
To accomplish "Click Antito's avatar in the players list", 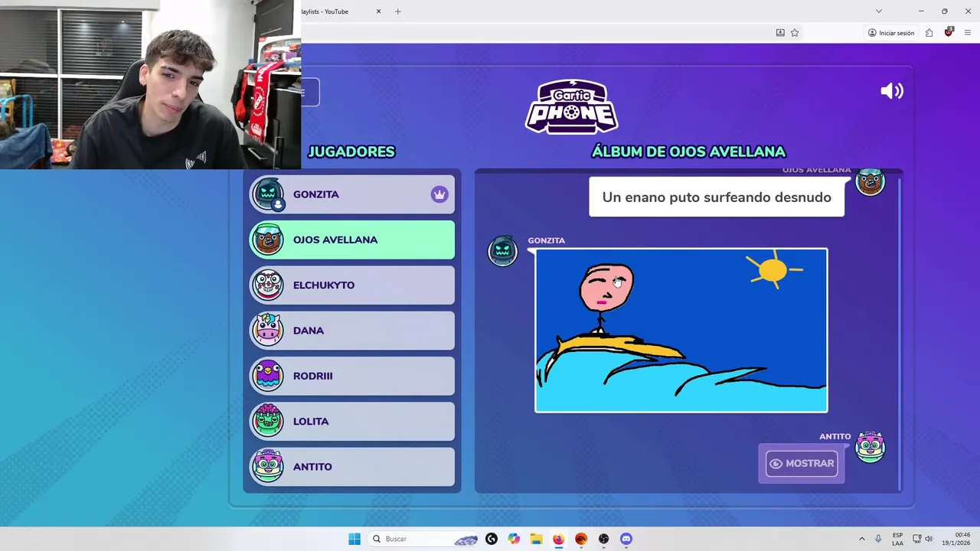I will click(268, 467).
